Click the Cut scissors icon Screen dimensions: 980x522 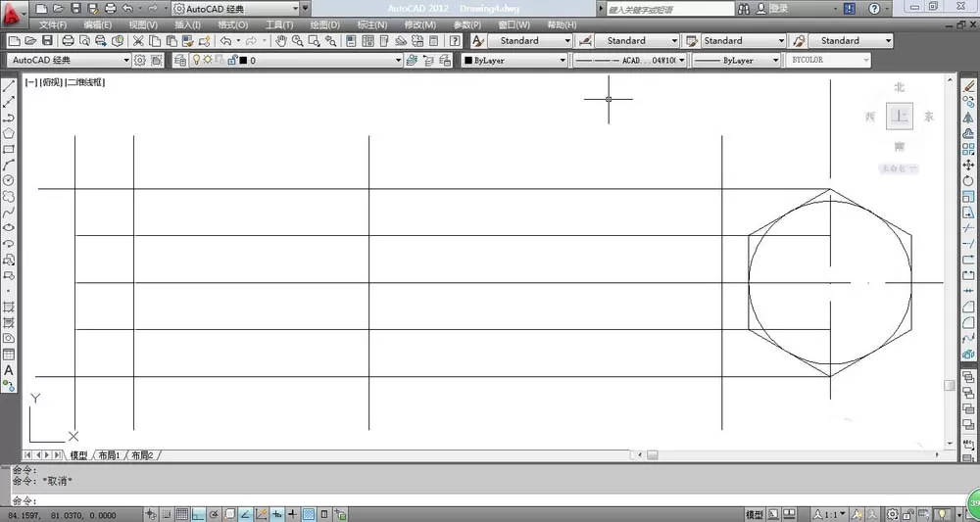[x=138, y=40]
